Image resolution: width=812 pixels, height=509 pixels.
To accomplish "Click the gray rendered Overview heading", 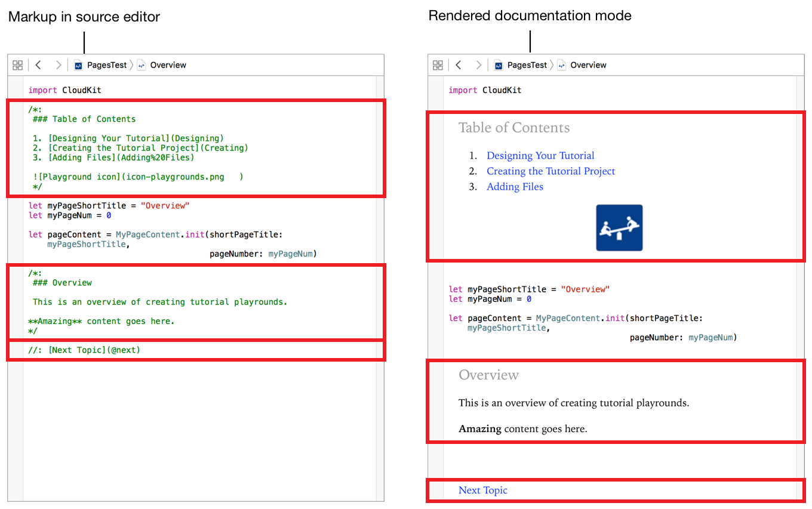I will 488,375.
